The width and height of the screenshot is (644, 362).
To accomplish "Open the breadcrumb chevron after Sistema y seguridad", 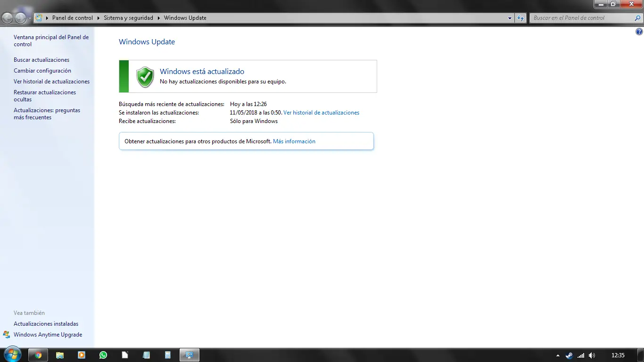I will pos(159,18).
